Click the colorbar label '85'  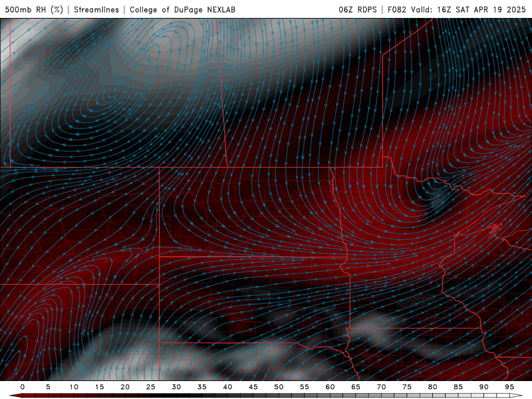[x=458, y=387]
